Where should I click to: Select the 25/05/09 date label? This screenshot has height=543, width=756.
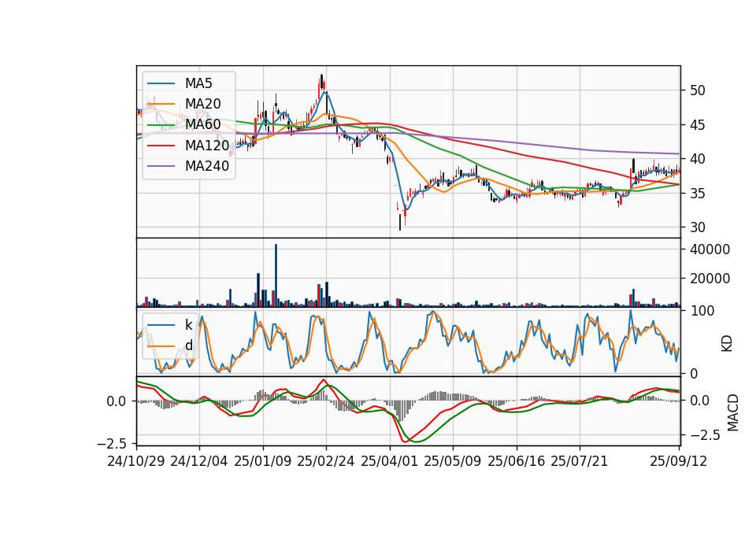tap(453, 461)
